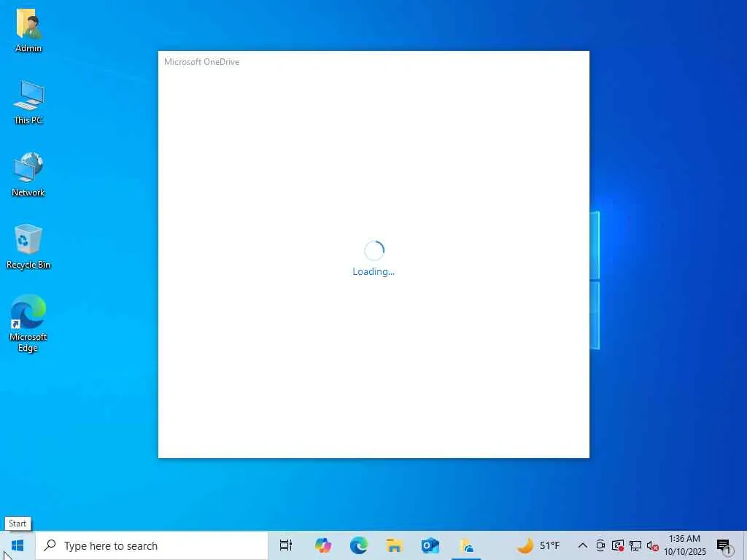Click the Meet Now tray icon
This screenshot has width=747, height=560.
600,545
